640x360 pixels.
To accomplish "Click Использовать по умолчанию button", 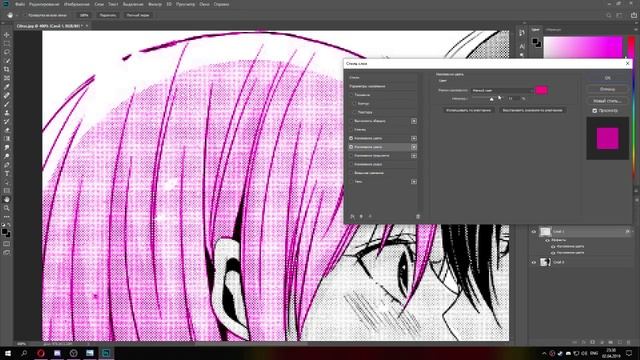I will point(468,110).
